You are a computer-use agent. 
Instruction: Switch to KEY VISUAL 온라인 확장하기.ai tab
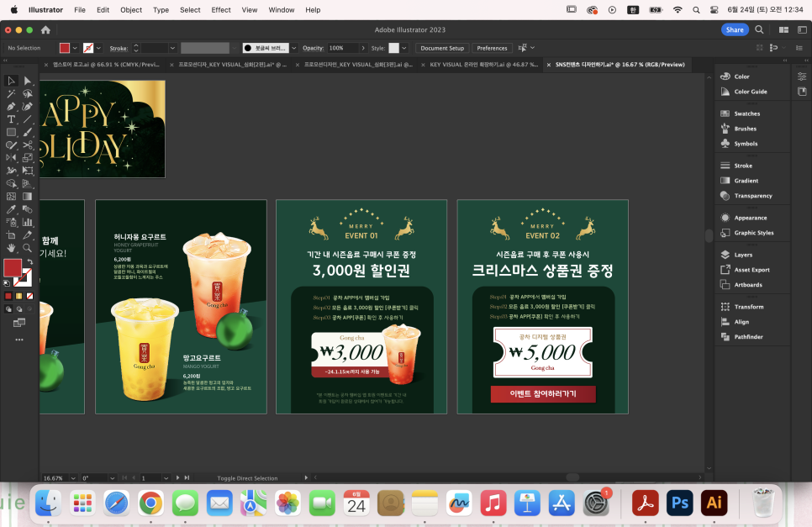point(483,65)
